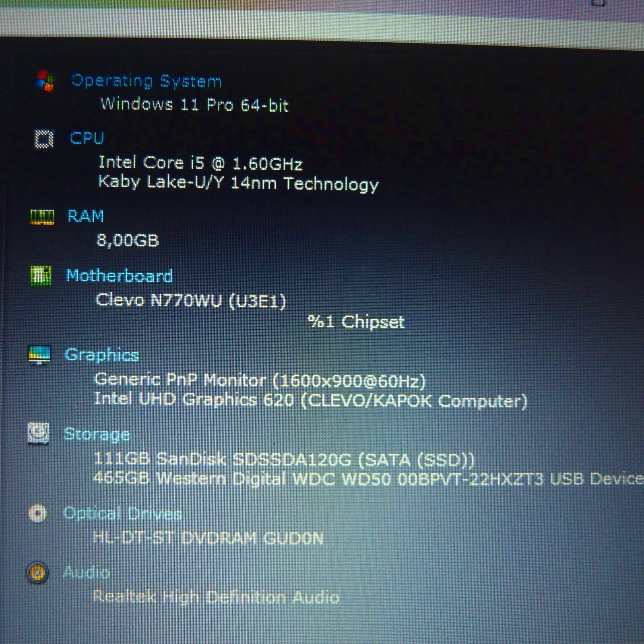Viewport: 644px width, 644px height.
Task: Select Clevo N770WU (U3E1) text
Action: click(191, 301)
